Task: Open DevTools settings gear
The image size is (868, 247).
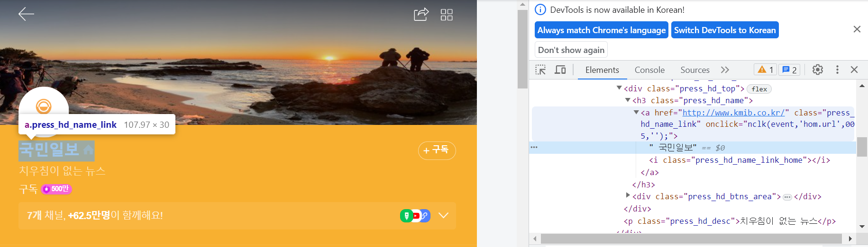Action: point(818,70)
